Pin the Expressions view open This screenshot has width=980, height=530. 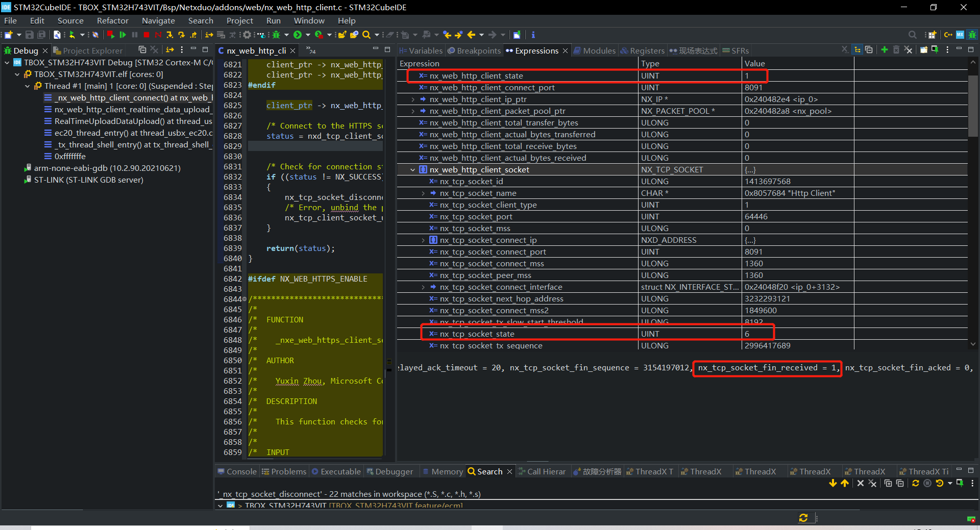(x=935, y=49)
